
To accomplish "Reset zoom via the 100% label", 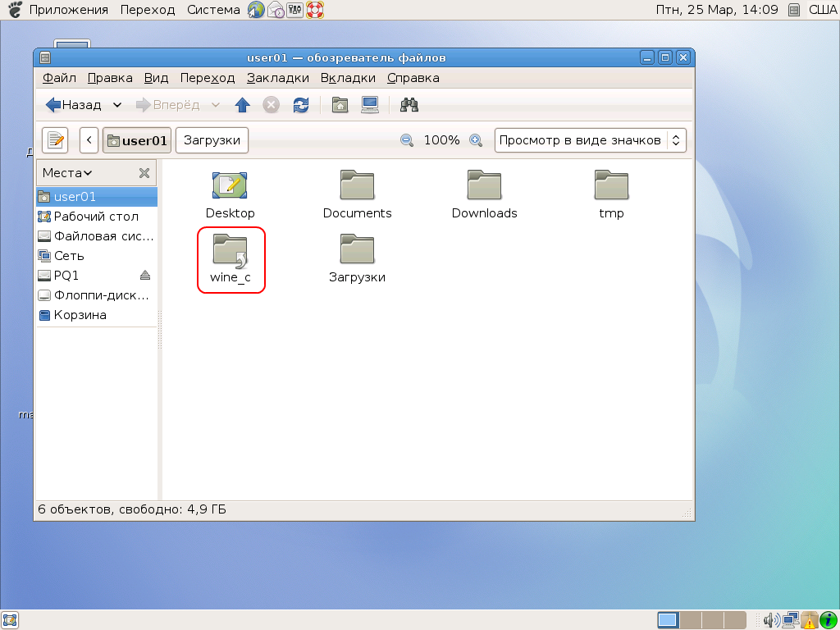I will pyautogui.click(x=442, y=140).
